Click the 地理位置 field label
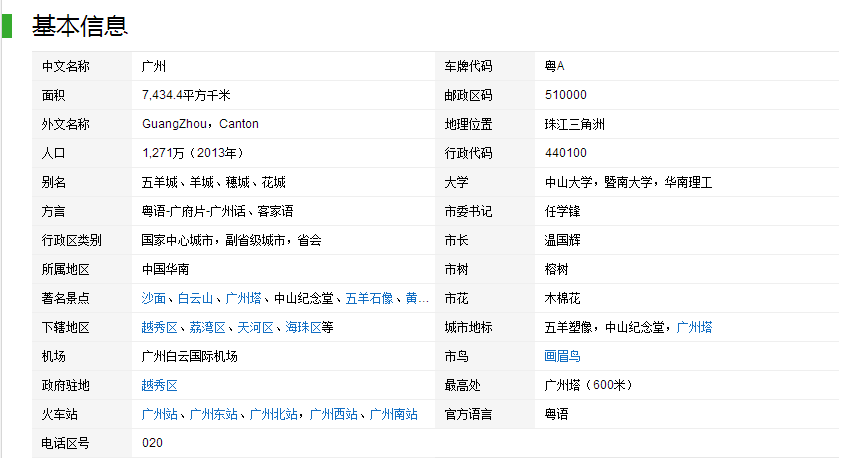Image resolution: width=868 pixels, height=458 pixels. pos(468,124)
